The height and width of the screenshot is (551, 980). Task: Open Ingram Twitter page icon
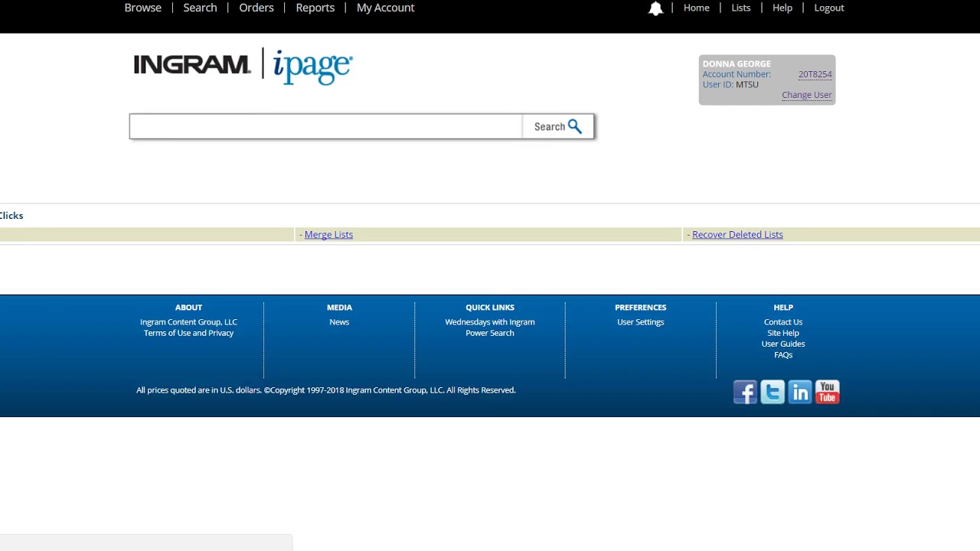[773, 392]
